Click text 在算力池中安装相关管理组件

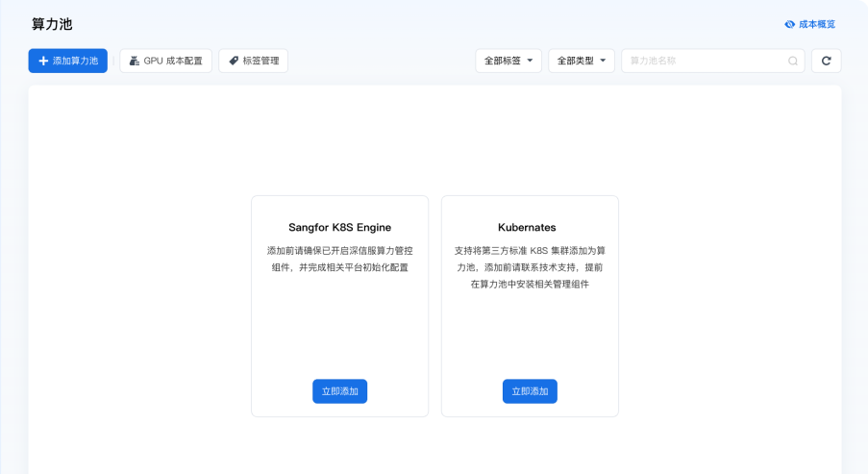point(530,284)
